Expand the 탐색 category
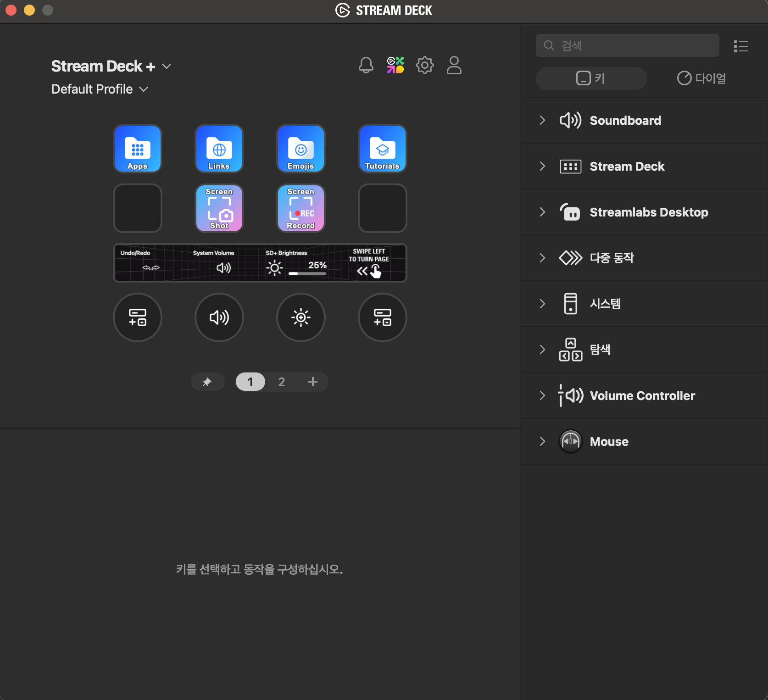Image resolution: width=768 pixels, height=700 pixels. tap(542, 350)
